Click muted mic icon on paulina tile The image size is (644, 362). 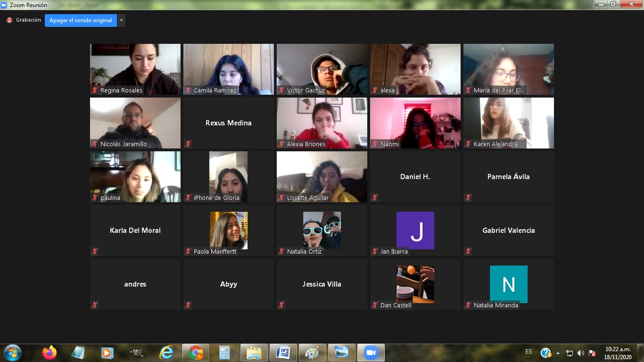(x=95, y=197)
